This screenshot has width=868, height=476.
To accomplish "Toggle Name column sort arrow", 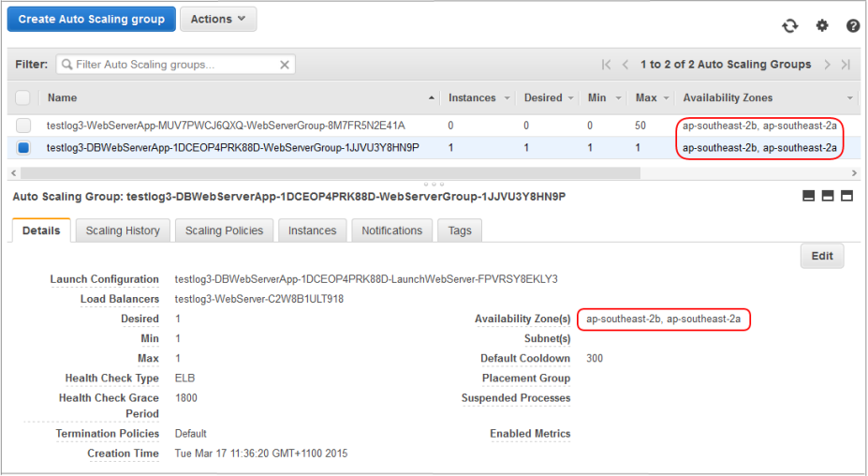I will (x=432, y=98).
